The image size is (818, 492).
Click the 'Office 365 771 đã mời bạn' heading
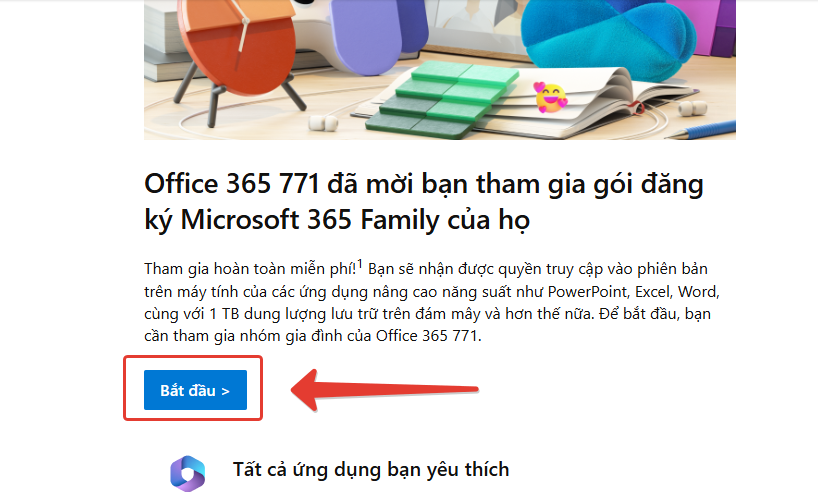point(424,201)
